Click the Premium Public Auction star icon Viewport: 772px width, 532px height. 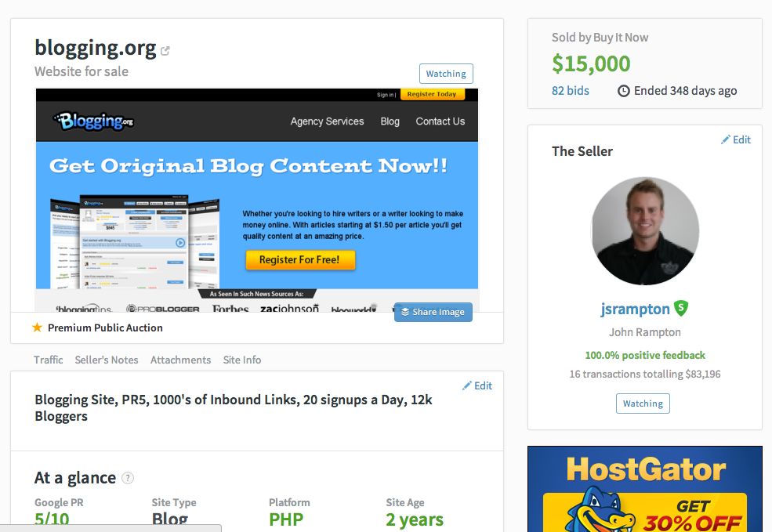pos(37,328)
